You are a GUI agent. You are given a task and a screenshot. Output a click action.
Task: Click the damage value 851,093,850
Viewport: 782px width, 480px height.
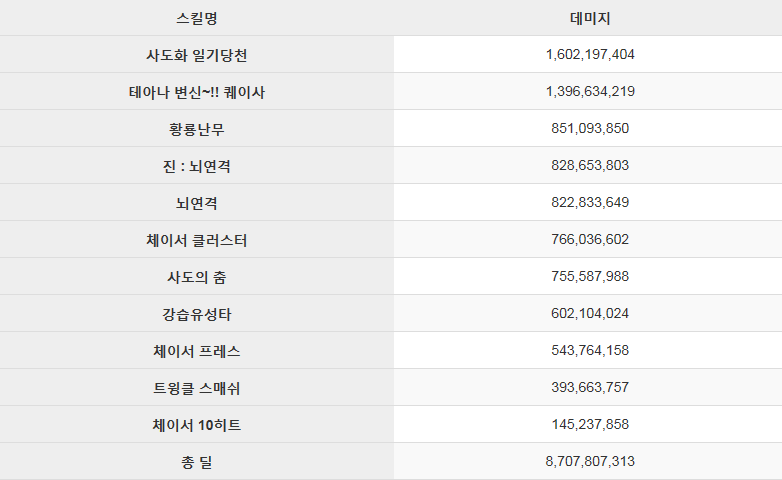590,128
